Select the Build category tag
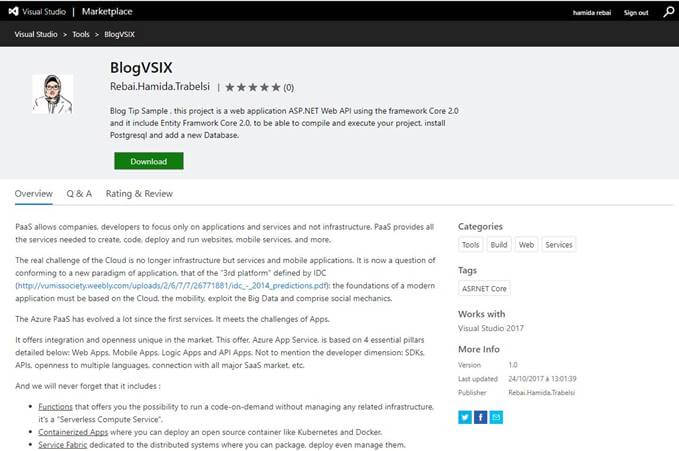 click(x=498, y=245)
